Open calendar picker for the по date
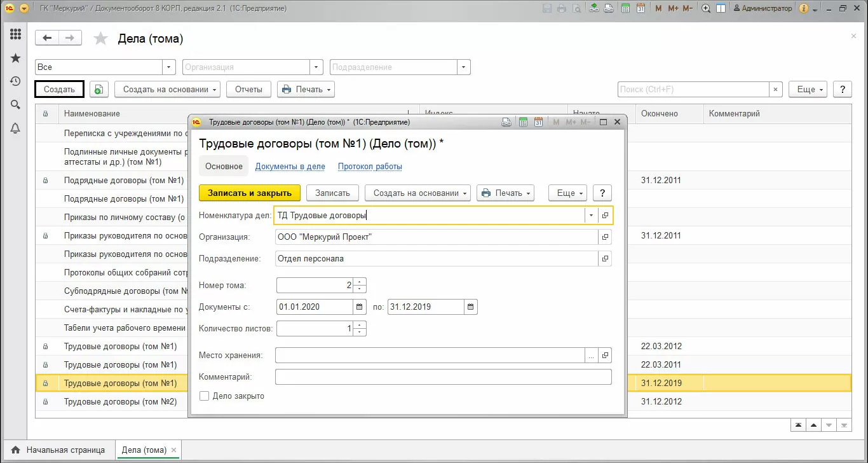 pos(470,307)
